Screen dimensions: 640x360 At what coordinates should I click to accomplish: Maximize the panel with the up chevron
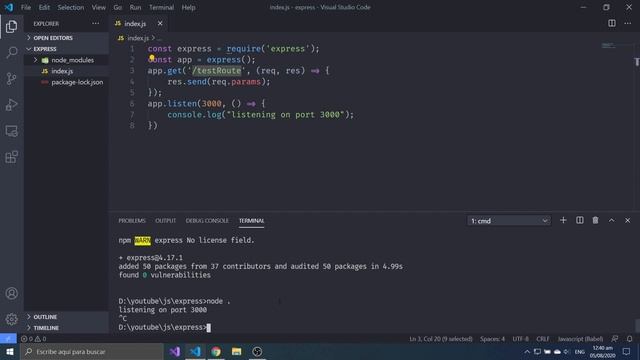[611, 220]
